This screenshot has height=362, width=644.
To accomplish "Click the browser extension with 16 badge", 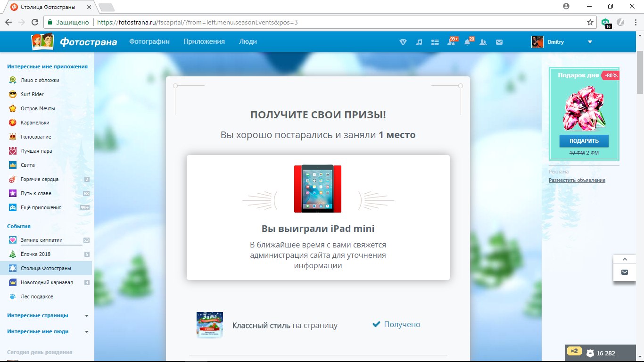I will tap(606, 23).
